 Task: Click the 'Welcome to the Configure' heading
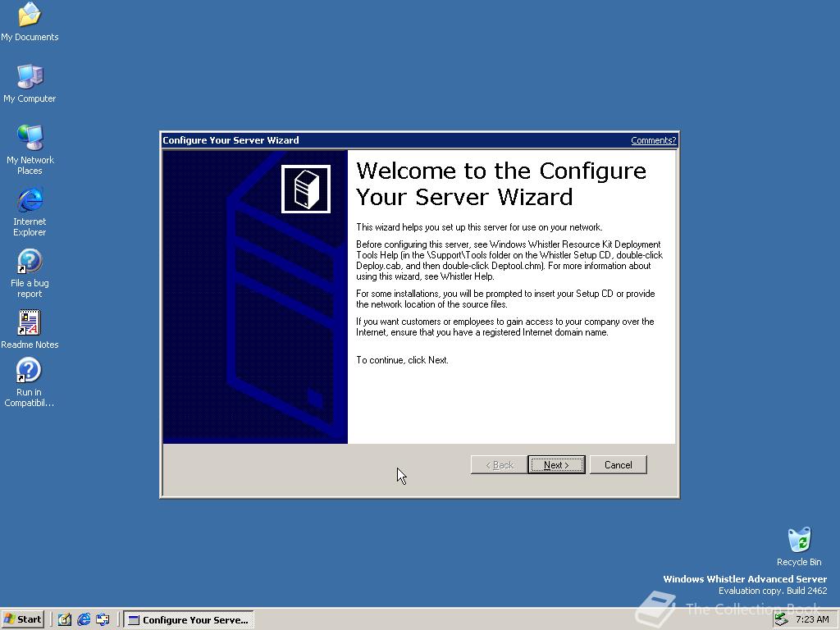coord(501,184)
